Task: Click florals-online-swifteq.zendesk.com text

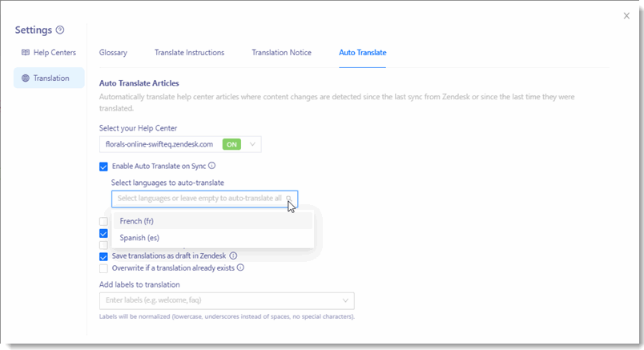Action: coord(159,144)
